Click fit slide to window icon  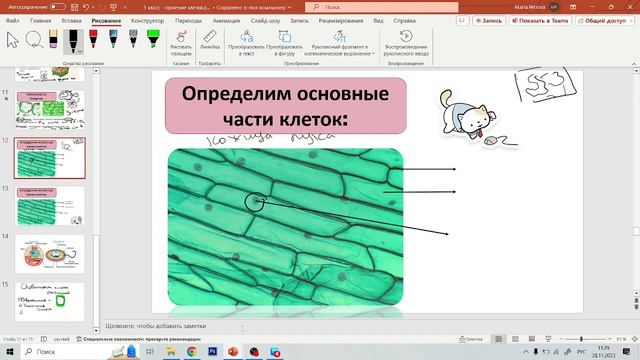click(x=635, y=339)
